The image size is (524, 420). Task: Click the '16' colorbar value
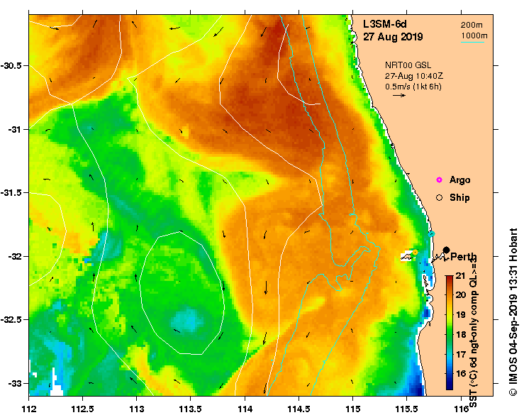tap(460, 373)
